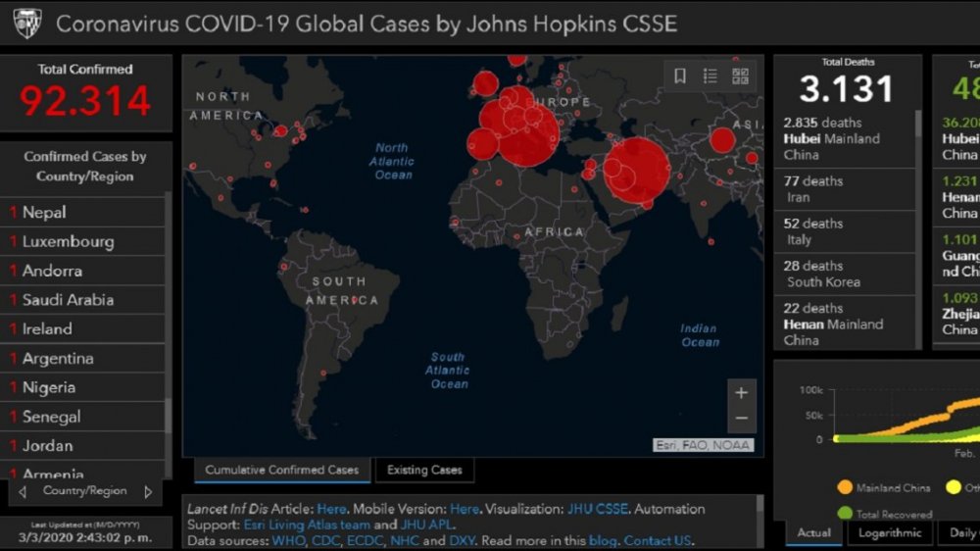Select Andorra in the country list
This screenshot has width=980, height=551.
coord(82,271)
